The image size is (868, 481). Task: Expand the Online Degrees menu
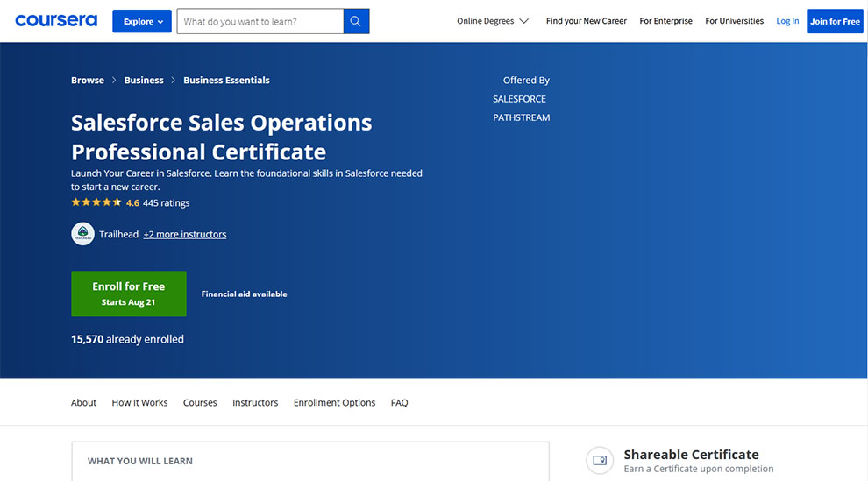(493, 21)
